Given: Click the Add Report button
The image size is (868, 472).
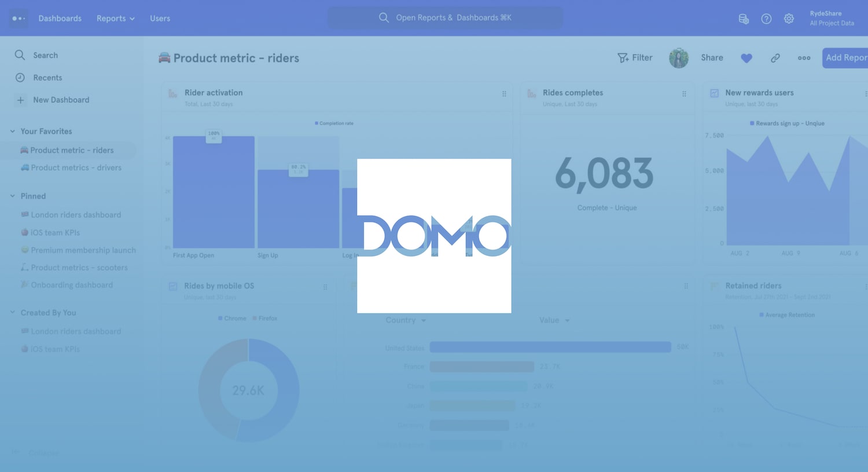Looking at the screenshot, I should pos(845,58).
